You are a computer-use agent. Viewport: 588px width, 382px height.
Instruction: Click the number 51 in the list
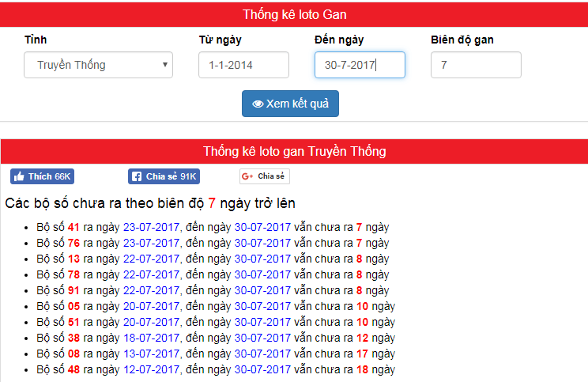73,322
